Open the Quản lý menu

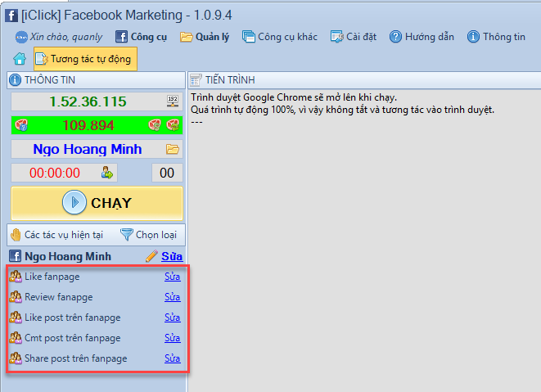[205, 37]
